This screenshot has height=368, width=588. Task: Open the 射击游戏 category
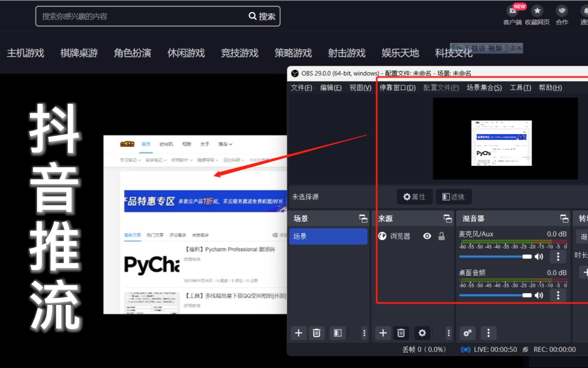coord(347,53)
